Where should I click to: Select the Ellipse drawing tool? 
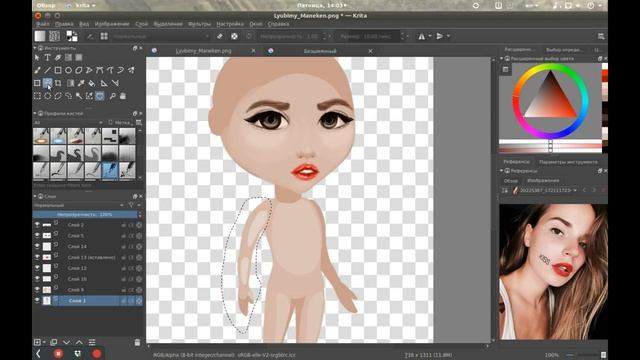coord(68,70)
